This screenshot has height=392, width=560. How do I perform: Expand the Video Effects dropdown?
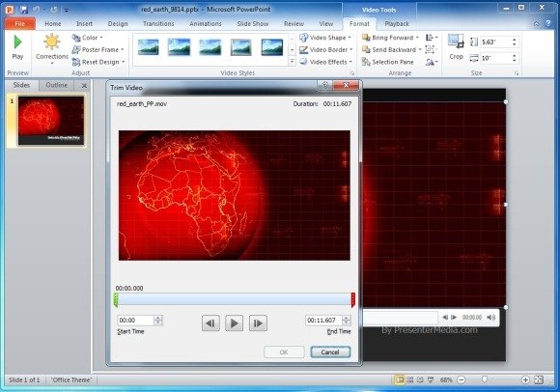click(x=350, y=62)
